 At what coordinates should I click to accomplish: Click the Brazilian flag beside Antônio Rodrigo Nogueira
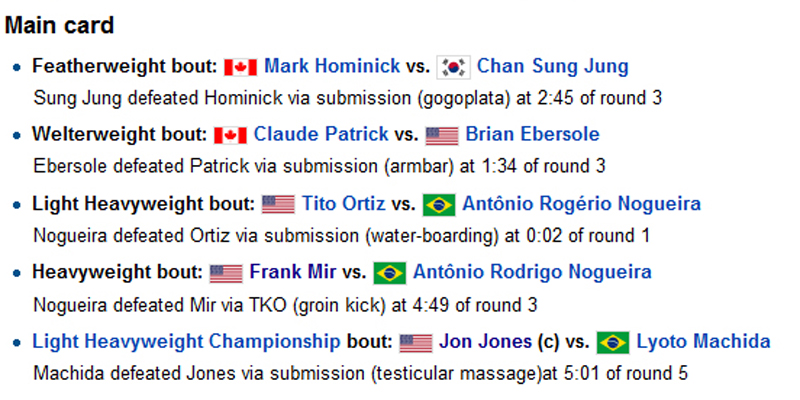click(x=390, y=272)
